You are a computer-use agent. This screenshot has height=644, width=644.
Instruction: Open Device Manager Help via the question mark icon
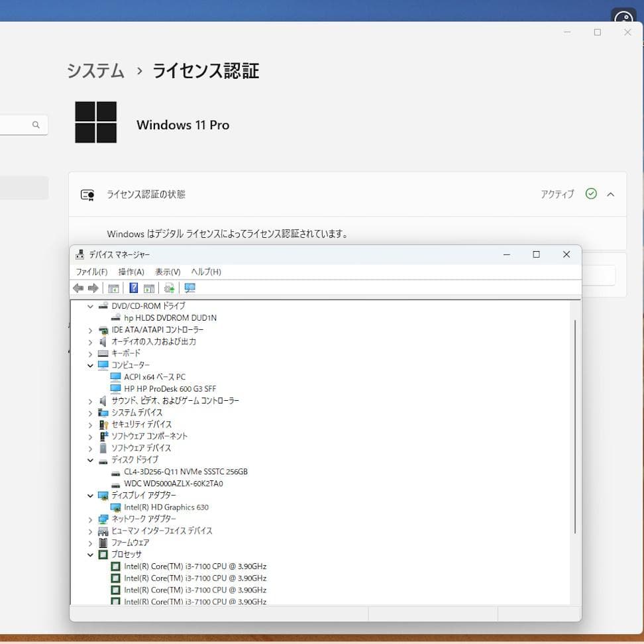[133, 287]
